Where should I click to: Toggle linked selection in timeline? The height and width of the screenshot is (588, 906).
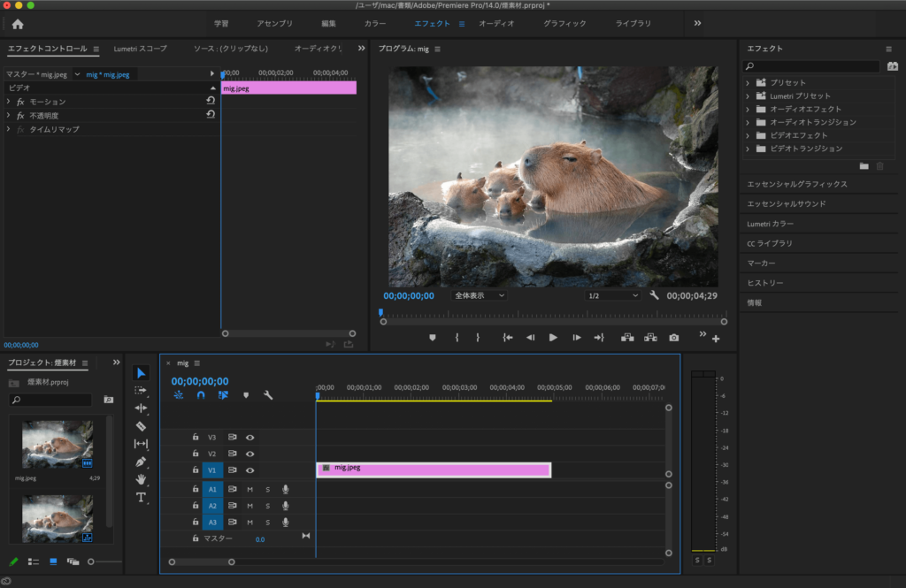click(223, 395)
